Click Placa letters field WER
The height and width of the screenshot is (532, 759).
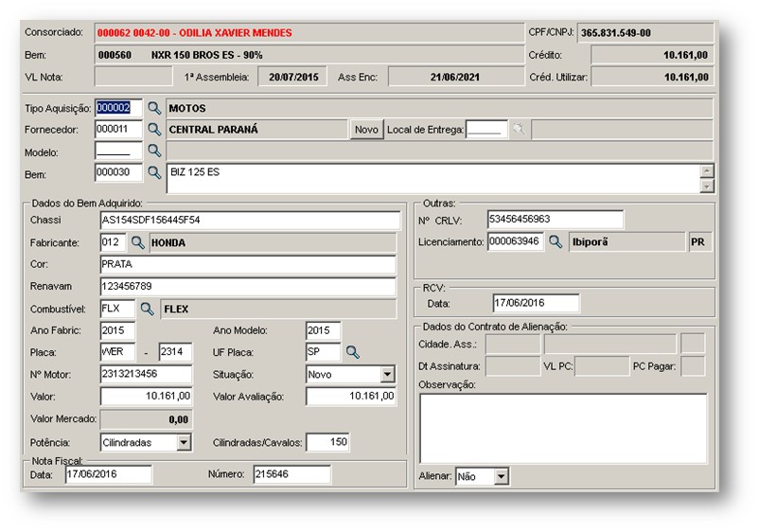pos(117,352)
